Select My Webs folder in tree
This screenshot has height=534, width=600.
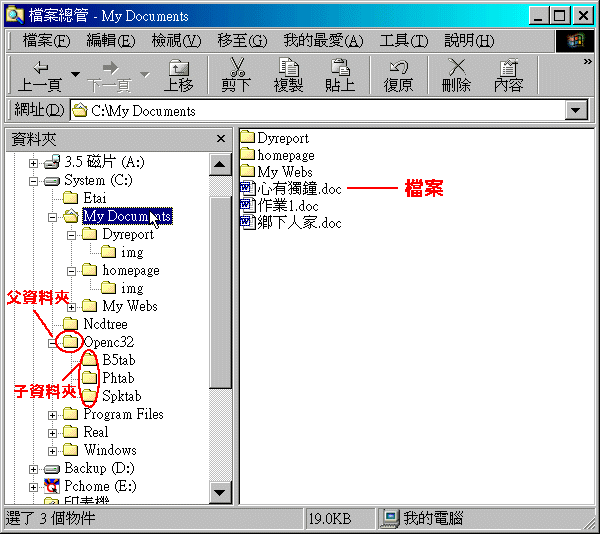pyautogui.click(x=119, y=306)
